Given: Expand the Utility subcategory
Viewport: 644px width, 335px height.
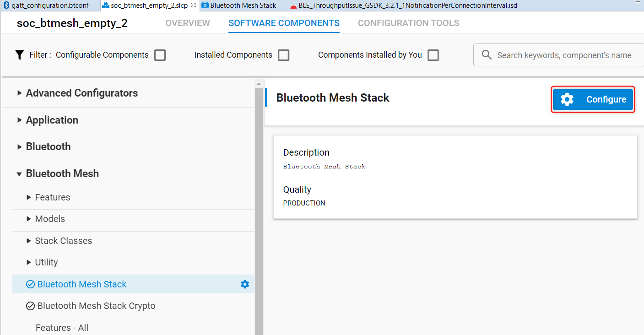Looking at the screenshot, I should (x=29, y=263).
